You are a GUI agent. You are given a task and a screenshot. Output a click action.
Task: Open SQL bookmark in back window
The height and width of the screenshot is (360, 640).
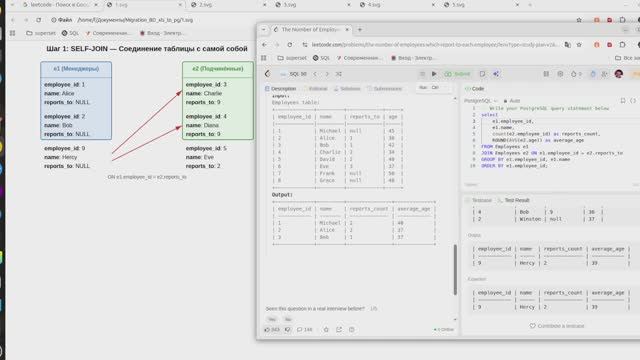click(70, 33)
